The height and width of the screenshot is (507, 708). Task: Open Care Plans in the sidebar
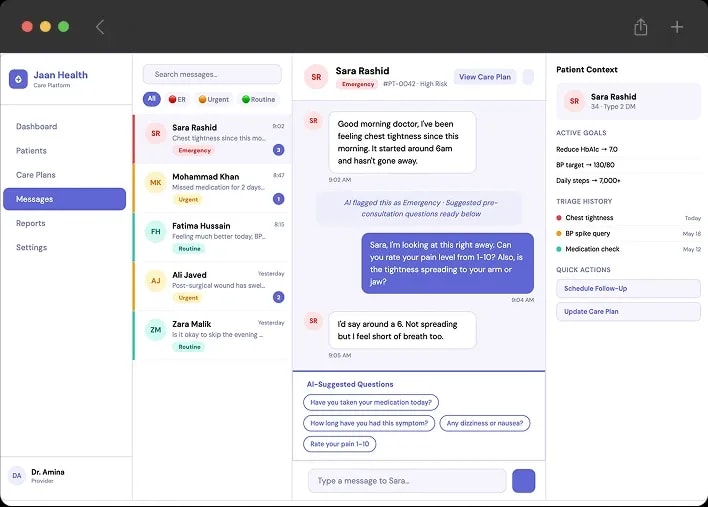click(65, 175)
